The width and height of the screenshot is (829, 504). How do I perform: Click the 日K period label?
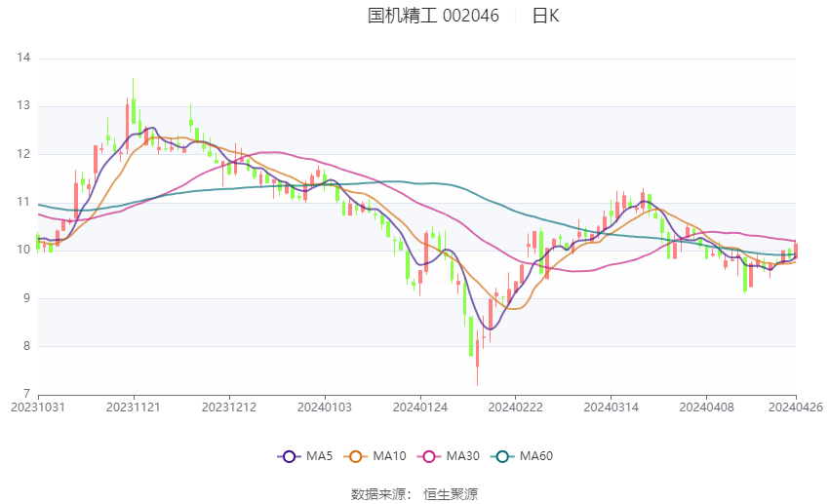pos(545,16)
